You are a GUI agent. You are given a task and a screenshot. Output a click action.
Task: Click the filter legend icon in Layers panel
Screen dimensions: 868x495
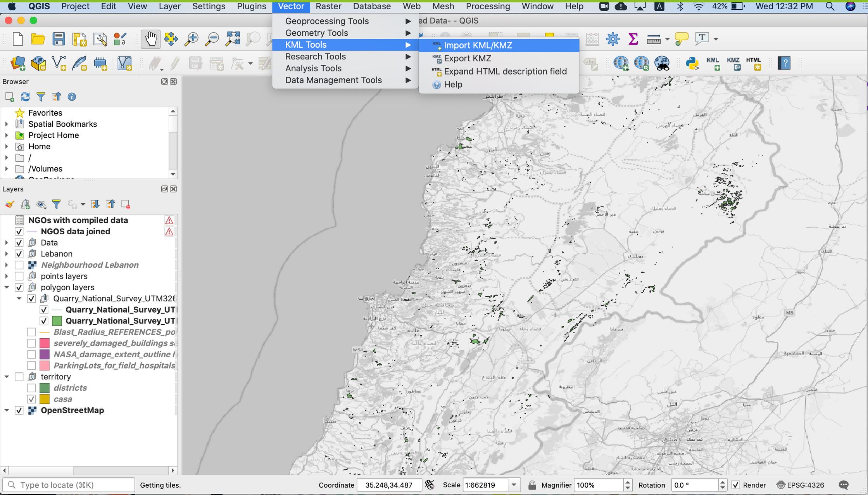56,204
